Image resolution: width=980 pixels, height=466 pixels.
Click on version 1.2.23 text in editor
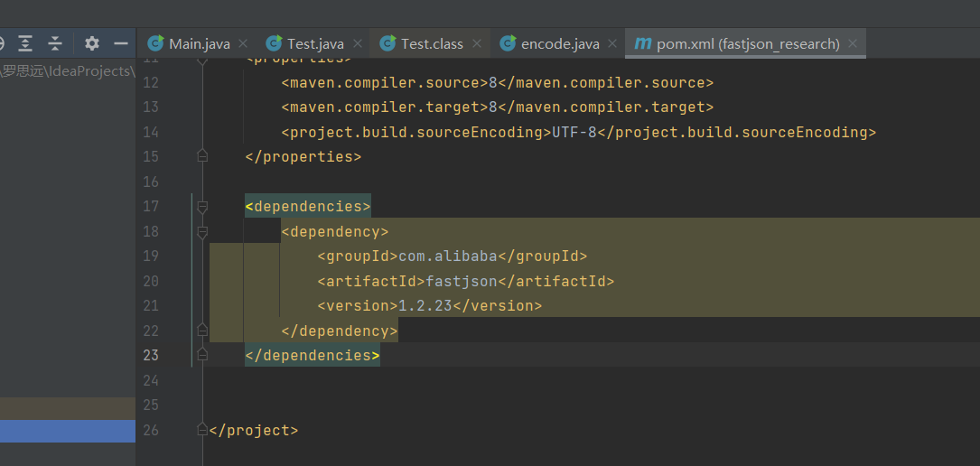[x=425, y=306]
